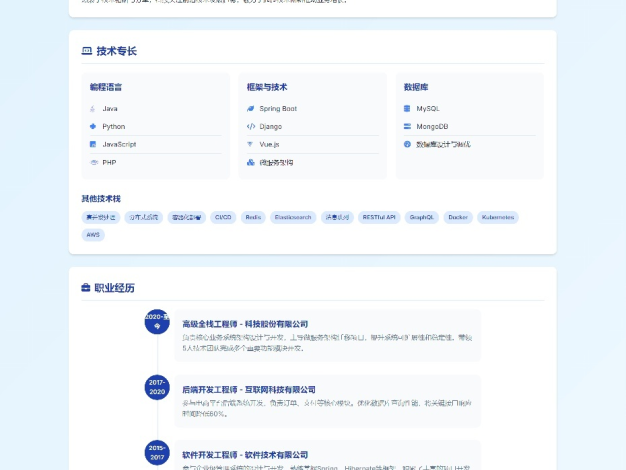This screenshot has height=470, width=626.
Task: Click the 框架与技术 card title
Action: (267, 87)
